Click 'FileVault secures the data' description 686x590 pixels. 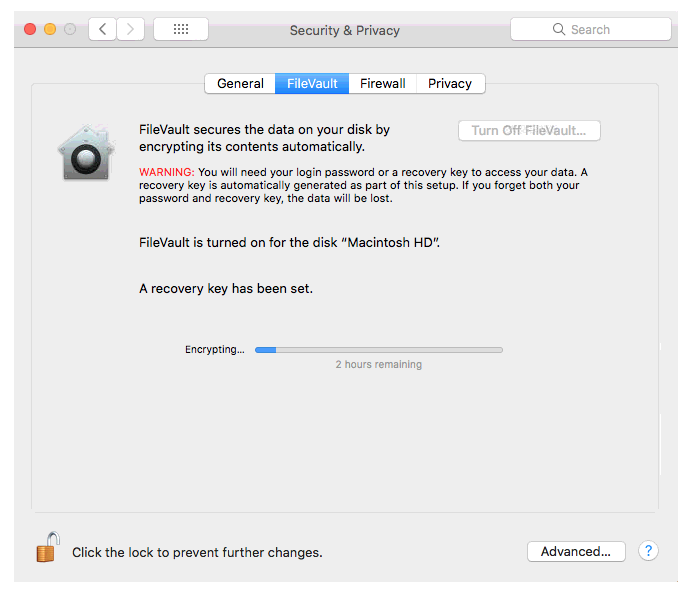pos(264,138)
